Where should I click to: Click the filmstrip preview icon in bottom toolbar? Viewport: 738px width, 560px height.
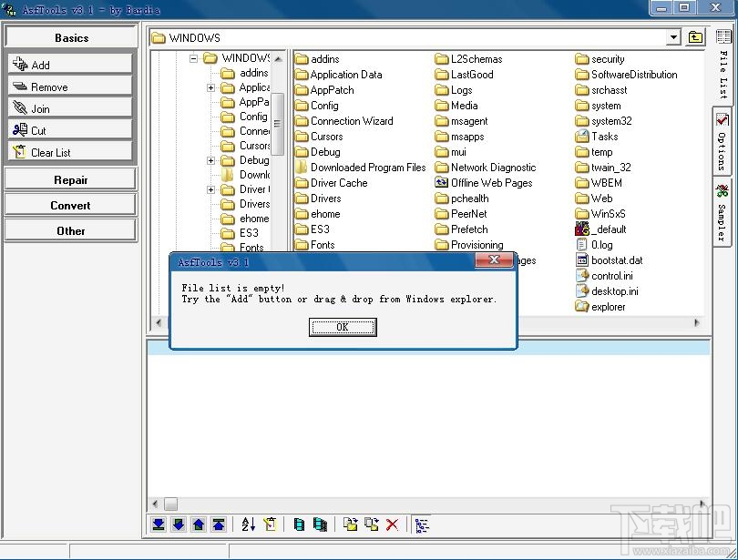299,524
